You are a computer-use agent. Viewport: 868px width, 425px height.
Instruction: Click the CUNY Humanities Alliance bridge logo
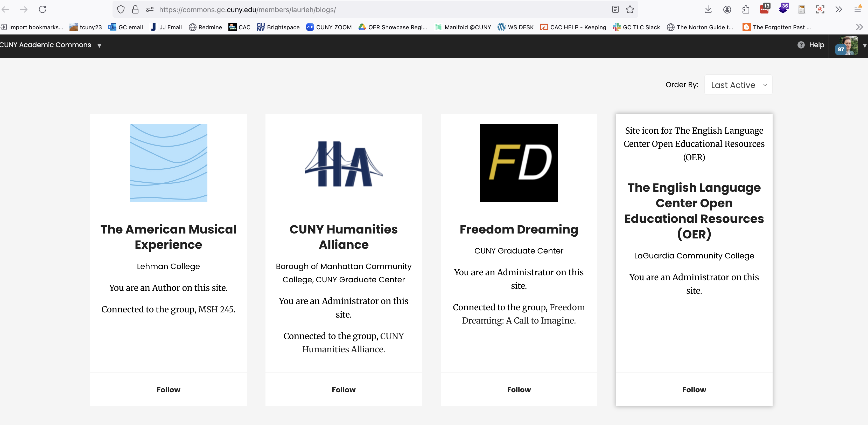point(344,163)
